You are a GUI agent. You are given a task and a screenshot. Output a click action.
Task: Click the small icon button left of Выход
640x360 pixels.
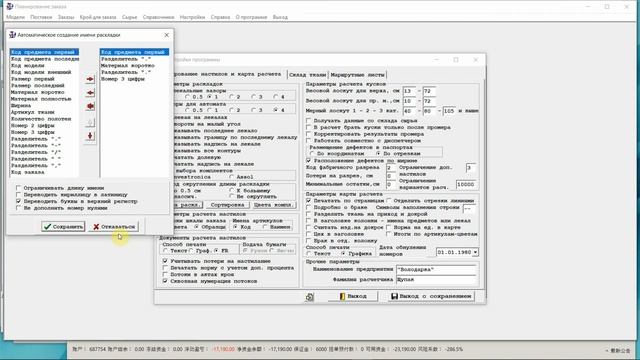(x=309, y=297)
